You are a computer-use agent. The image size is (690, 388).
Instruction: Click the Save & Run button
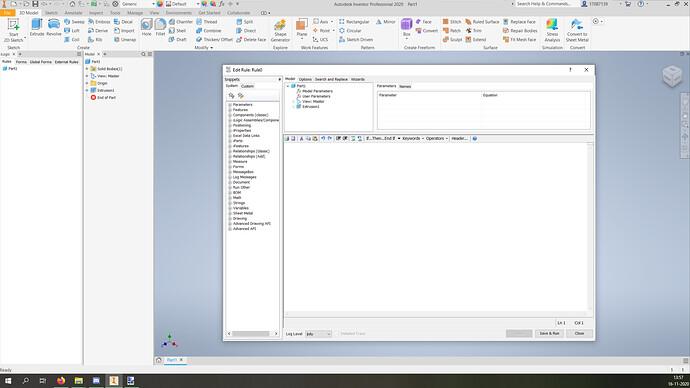pos(549,333)
